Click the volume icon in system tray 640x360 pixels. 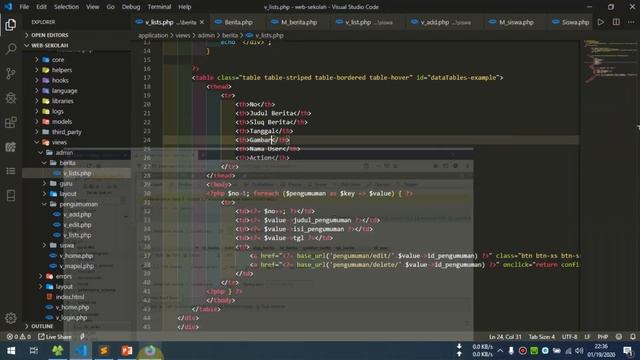(x=579, y=351)
